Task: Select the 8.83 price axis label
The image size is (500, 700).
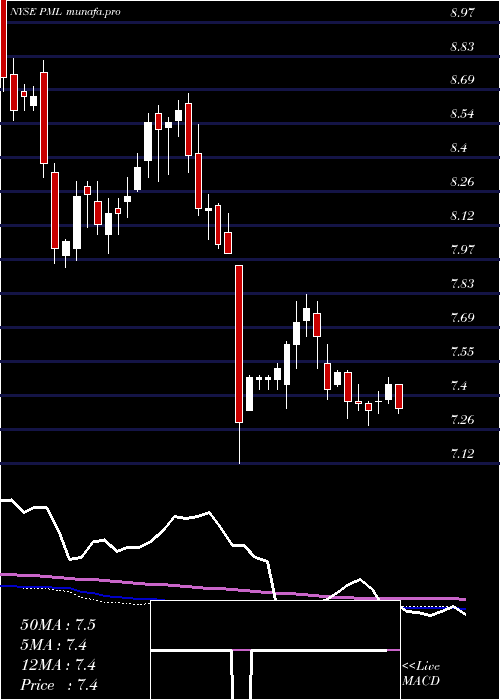Action: coord(462,46)
